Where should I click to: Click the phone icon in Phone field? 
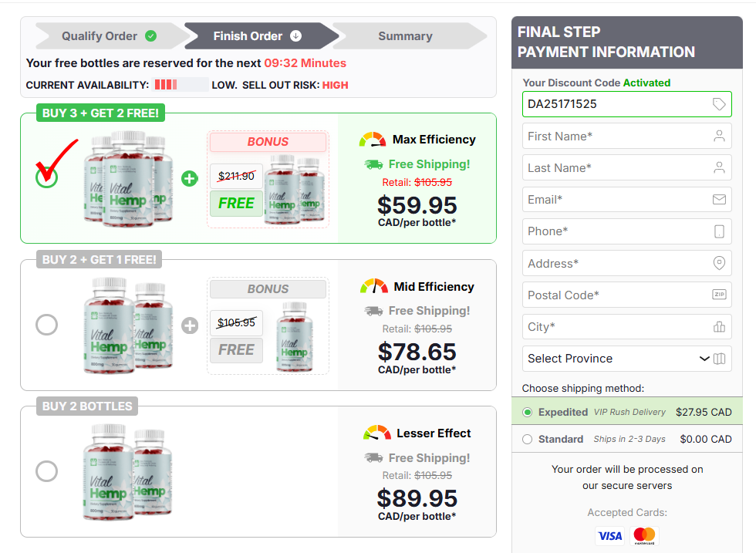pos(719,231)
